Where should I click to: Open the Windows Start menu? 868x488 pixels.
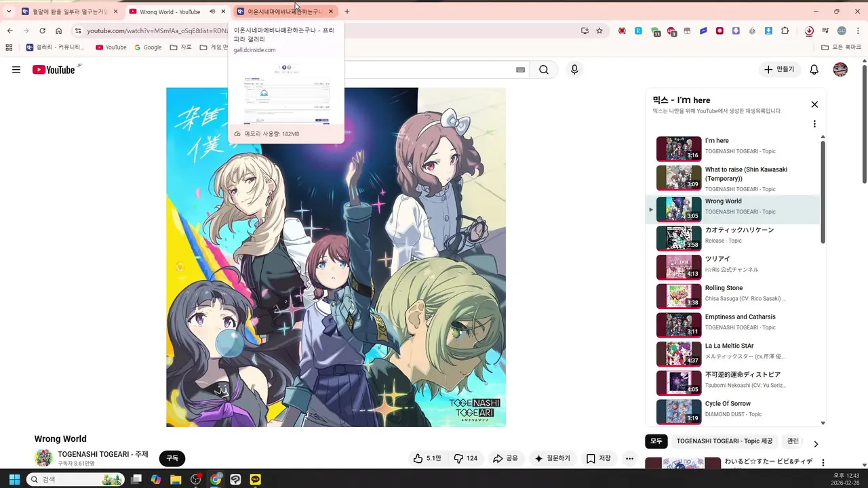tap(14, 479)
